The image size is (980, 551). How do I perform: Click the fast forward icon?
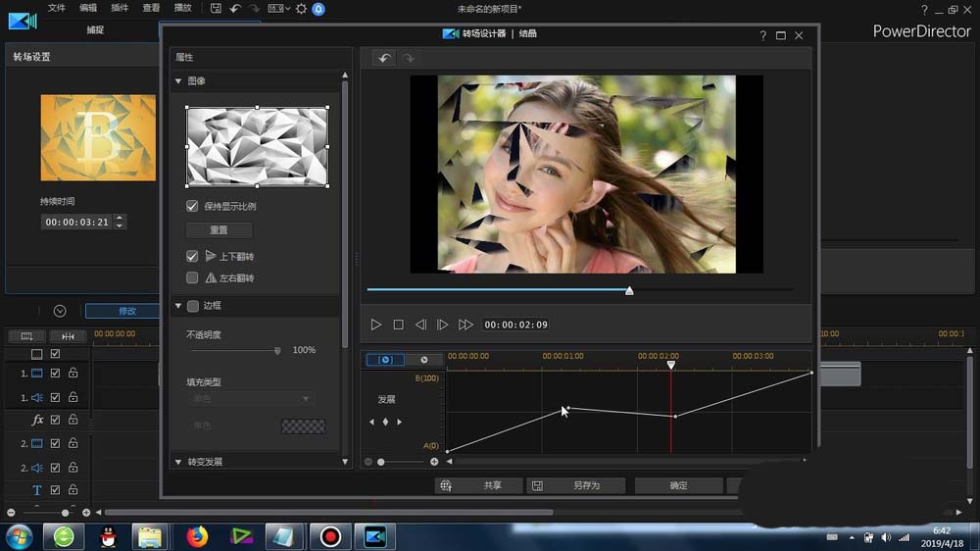click(465, 325)
